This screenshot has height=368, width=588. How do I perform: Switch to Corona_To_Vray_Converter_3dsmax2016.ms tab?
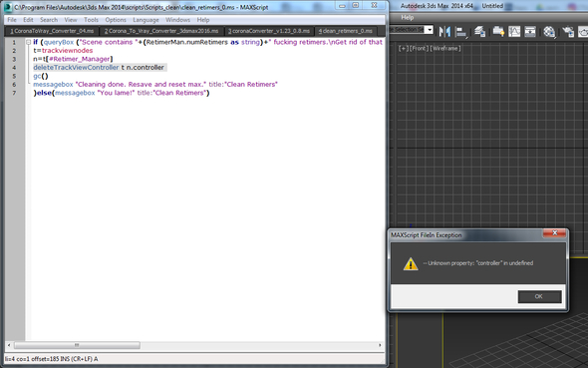(x=161, y=31)
